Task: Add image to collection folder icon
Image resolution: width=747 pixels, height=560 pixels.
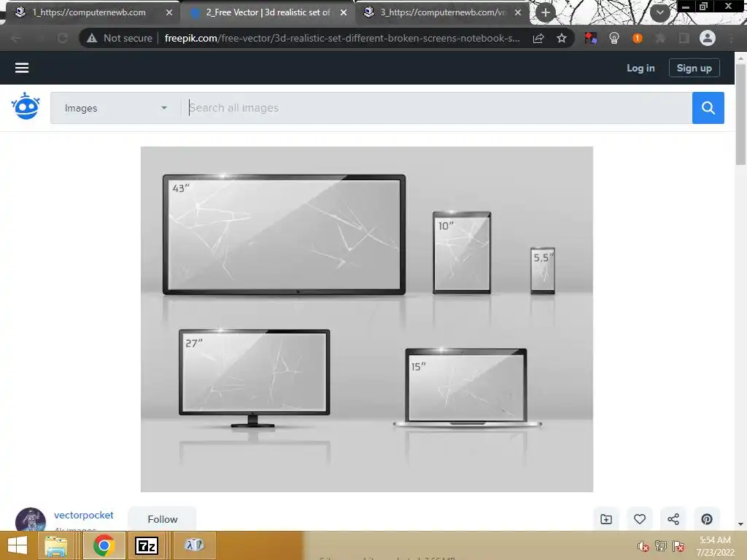Action: pyautogui.click(x=606, y=519)
